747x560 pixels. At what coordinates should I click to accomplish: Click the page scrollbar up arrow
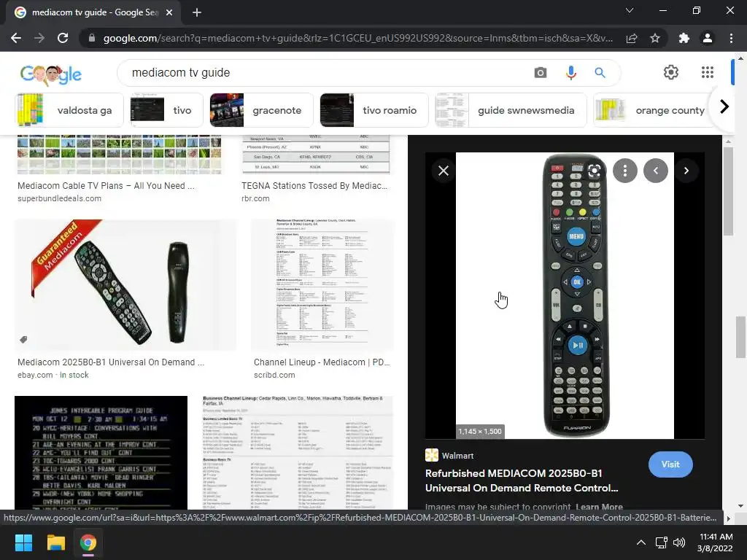tap(740, 58)
